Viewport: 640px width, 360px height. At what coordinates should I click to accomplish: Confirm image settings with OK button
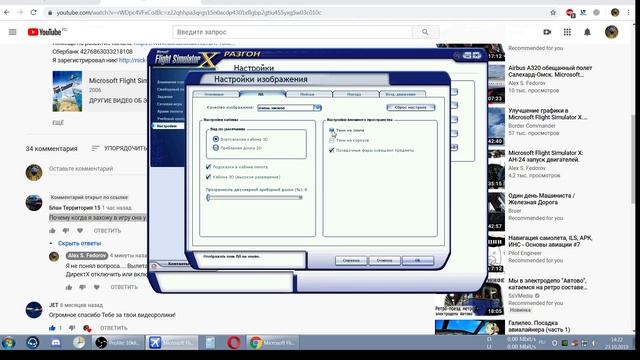pos(418,260)
